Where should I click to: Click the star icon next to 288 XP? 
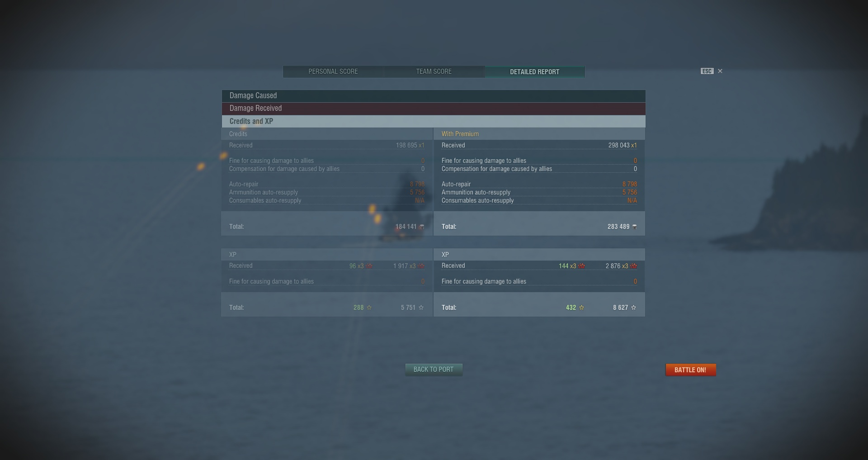pos(369,308)
